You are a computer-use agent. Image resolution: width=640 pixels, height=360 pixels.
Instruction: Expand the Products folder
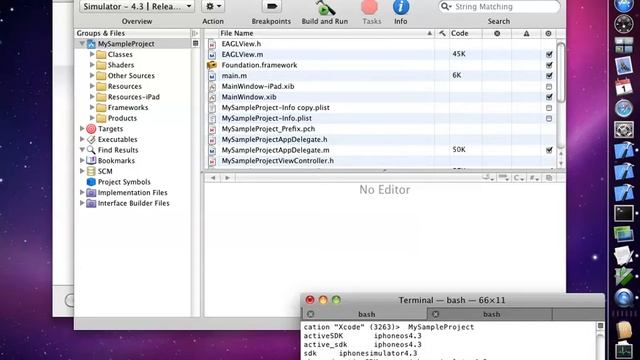coord(92,118)
